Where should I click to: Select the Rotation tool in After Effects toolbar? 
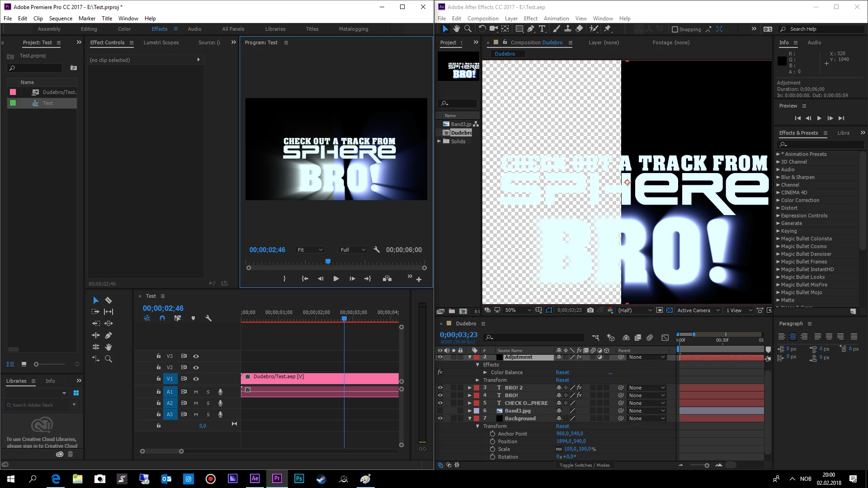pyautogui.click(x=482, y=29)
